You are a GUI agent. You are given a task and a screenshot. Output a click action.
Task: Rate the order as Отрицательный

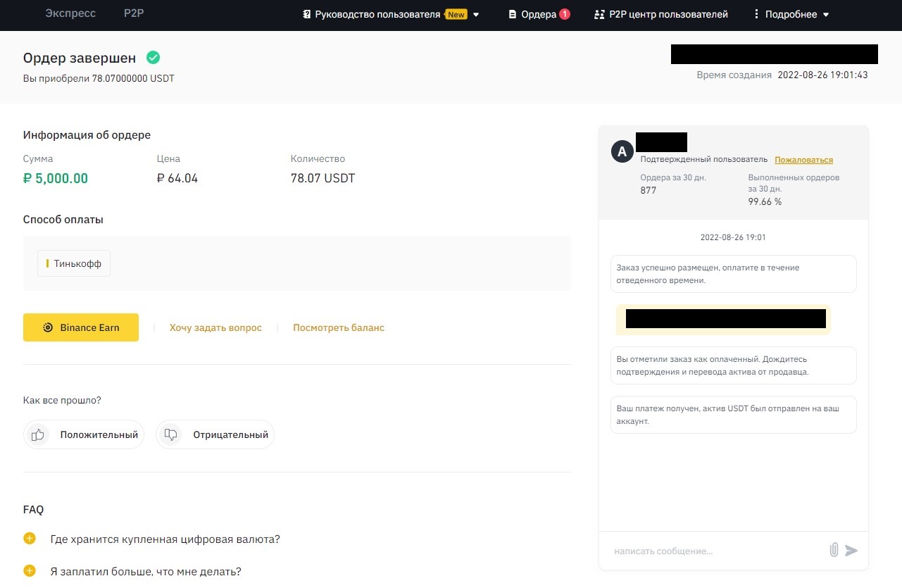click(215, 434)
